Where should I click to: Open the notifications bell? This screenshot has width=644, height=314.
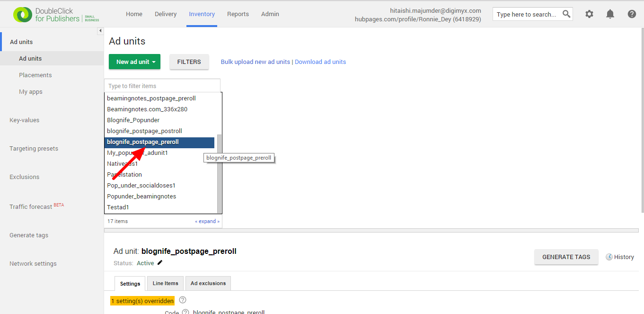coord(610,14)
